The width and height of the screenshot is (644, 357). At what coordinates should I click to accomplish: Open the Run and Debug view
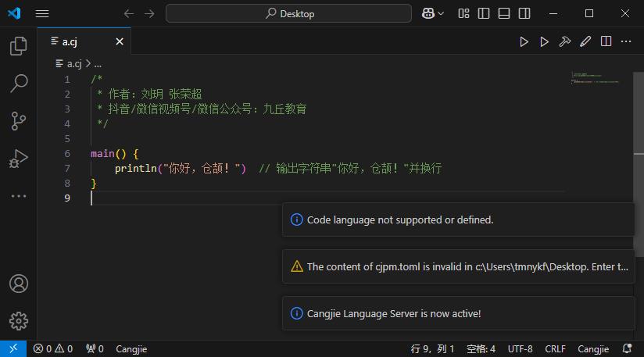point(19,159)
